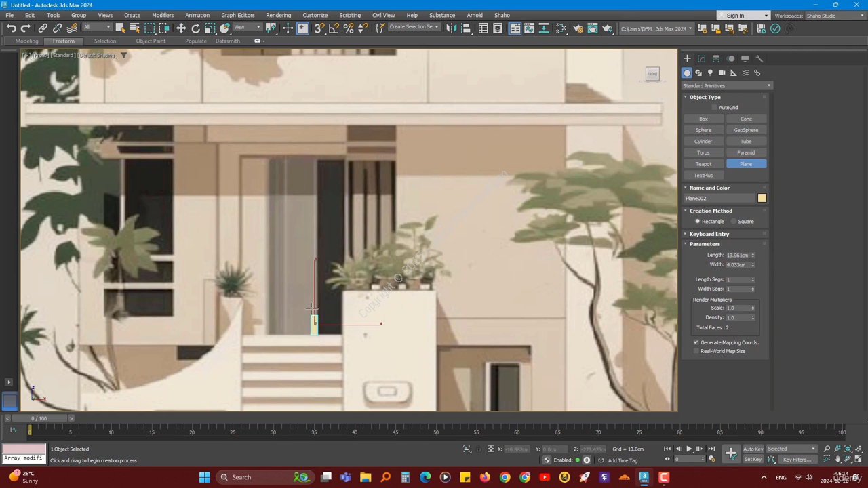Open the selection filter All dropdown
The height and width of the screenshot is (488, 868).
click(x=96, y=28)
